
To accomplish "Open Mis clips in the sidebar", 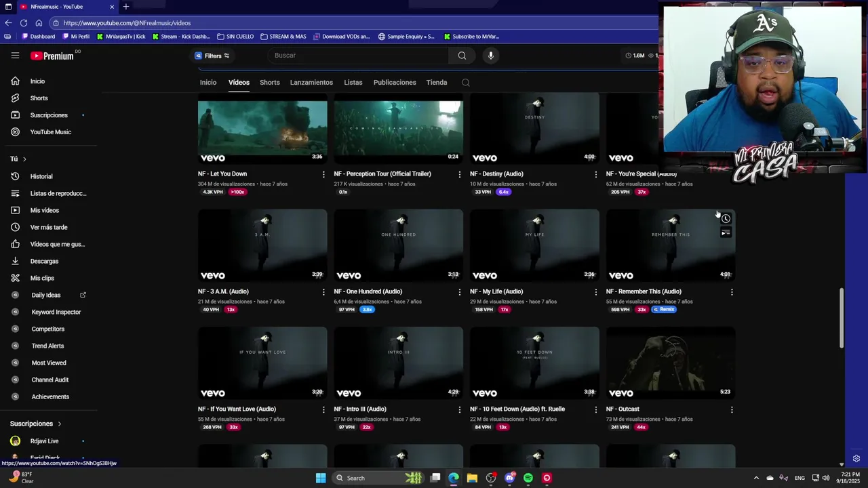I will coord(41,278).
